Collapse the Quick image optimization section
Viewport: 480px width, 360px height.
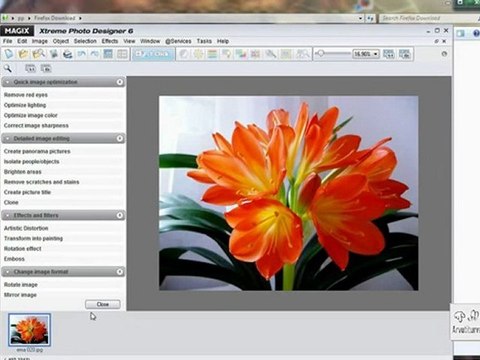(x=120, y=82)
